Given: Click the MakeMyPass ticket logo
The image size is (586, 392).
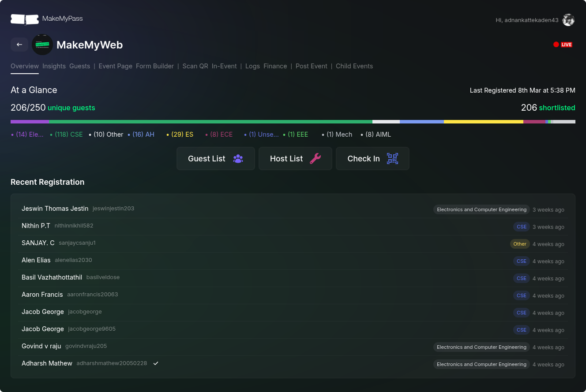Looking at the screenshot, I should pos(25,19).
